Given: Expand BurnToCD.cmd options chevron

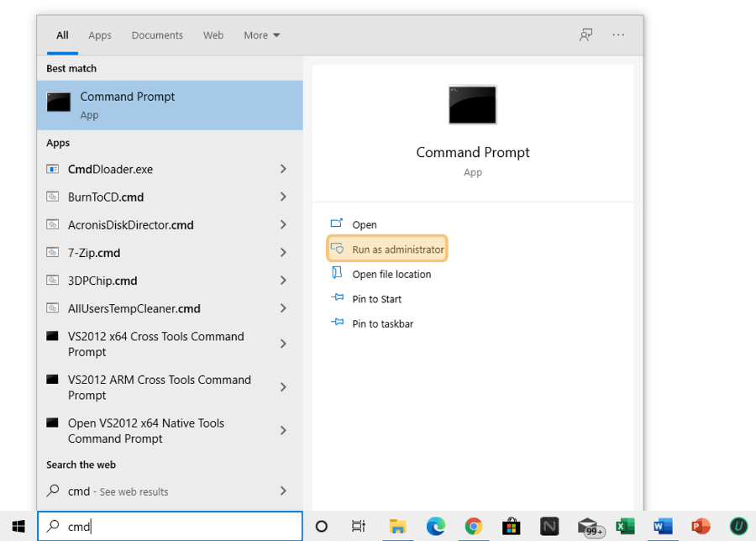Looking at the screenshot, I should [284, 197].
